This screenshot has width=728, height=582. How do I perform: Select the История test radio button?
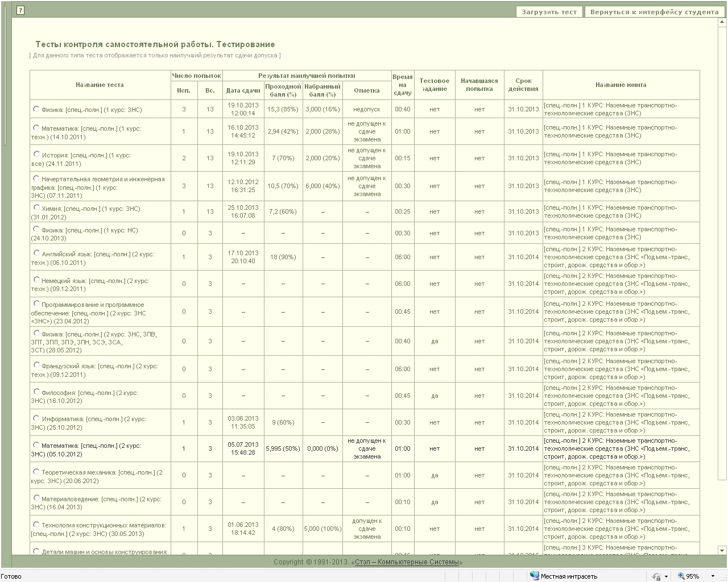pos(36,154)
